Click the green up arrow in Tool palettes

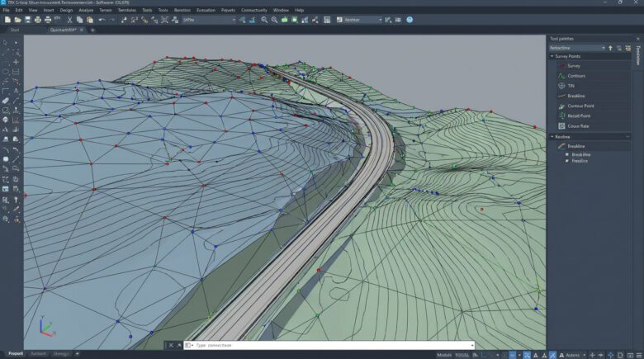click(610, 48)
